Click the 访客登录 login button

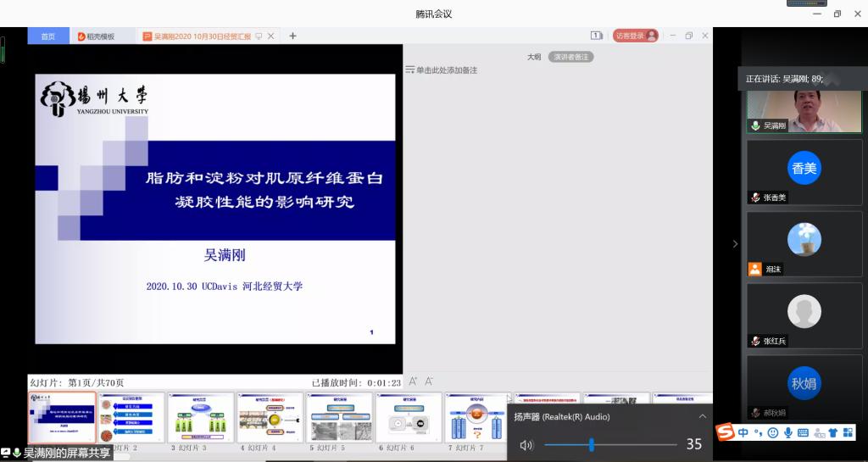click(636, 36)
